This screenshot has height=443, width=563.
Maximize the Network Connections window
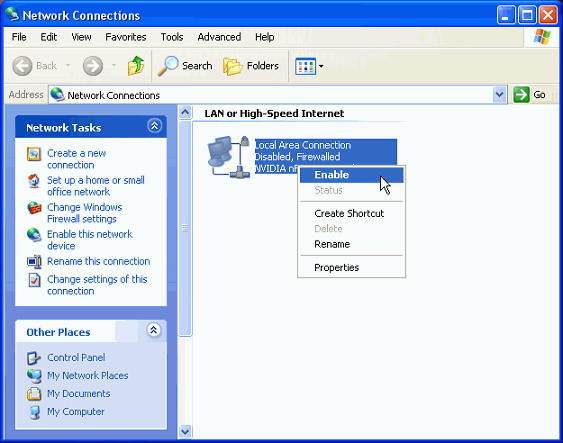point(527,15)
